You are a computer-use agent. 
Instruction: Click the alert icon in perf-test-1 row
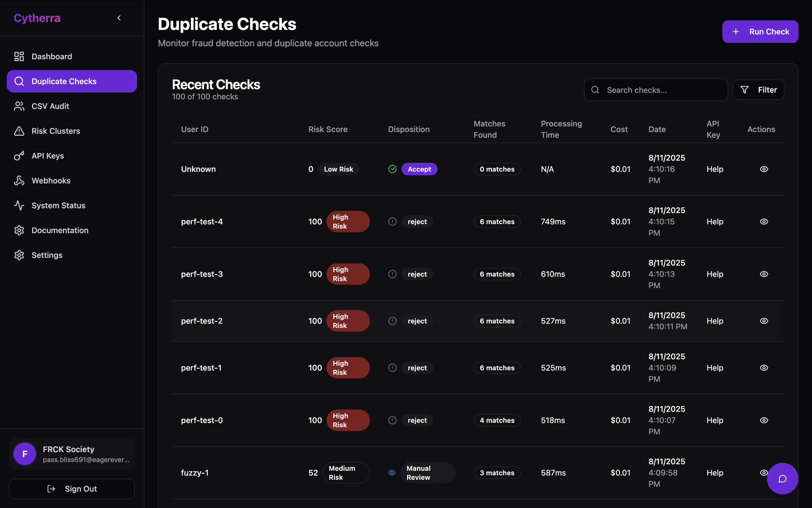coord(392,368)
